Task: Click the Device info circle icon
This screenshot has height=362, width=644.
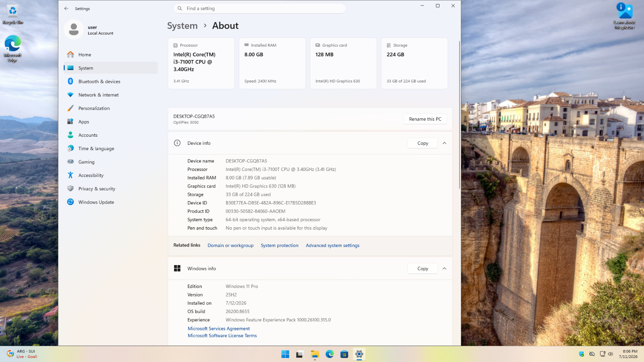Action: (x=177, y=143)
